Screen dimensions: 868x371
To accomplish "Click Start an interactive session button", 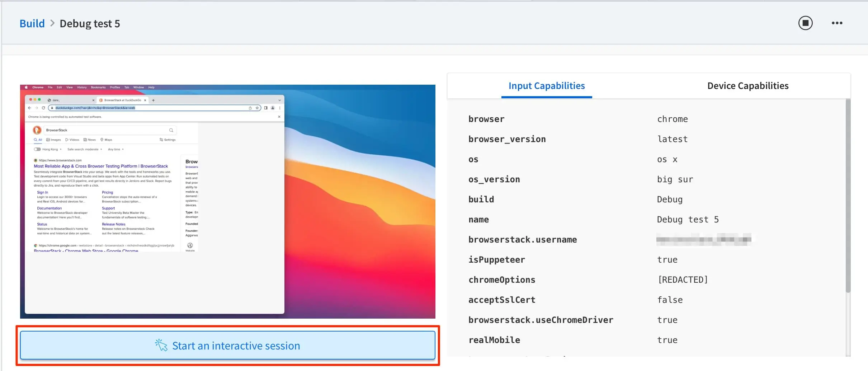I will tap(228, 345).
